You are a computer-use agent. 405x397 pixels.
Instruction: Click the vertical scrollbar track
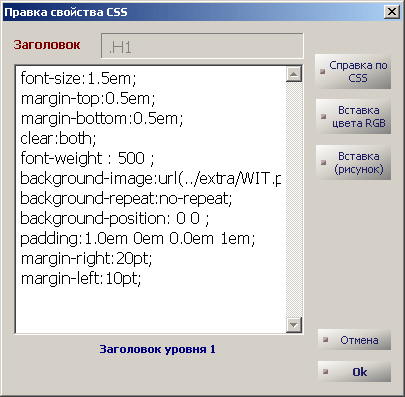pyautogui.click(x=294, y=199)
